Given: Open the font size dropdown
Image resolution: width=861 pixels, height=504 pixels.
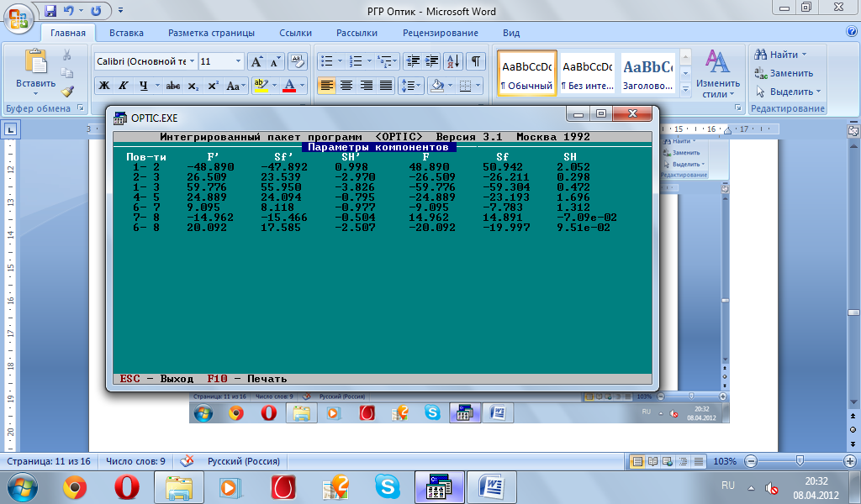Looking at the screenshot, I should [x=238, y=60].
